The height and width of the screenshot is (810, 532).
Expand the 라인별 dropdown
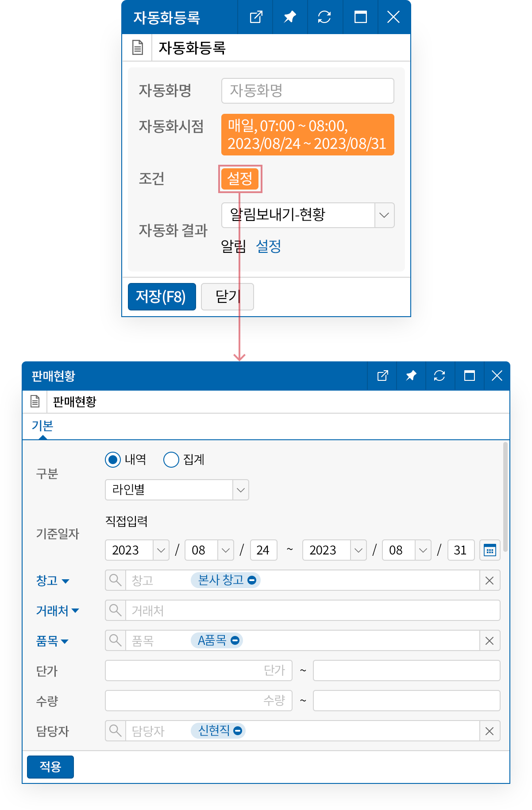(x=240, y=490)
